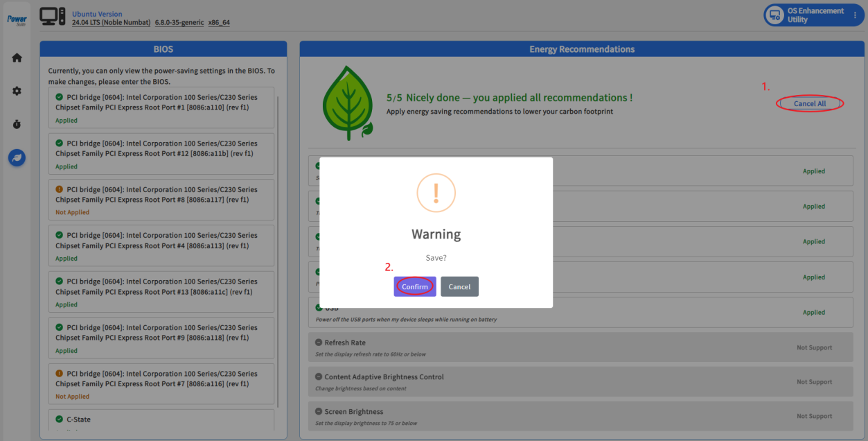
Task: Select the PCI bridge Root Port #1 row text
Action: click(x=157, y=102)
